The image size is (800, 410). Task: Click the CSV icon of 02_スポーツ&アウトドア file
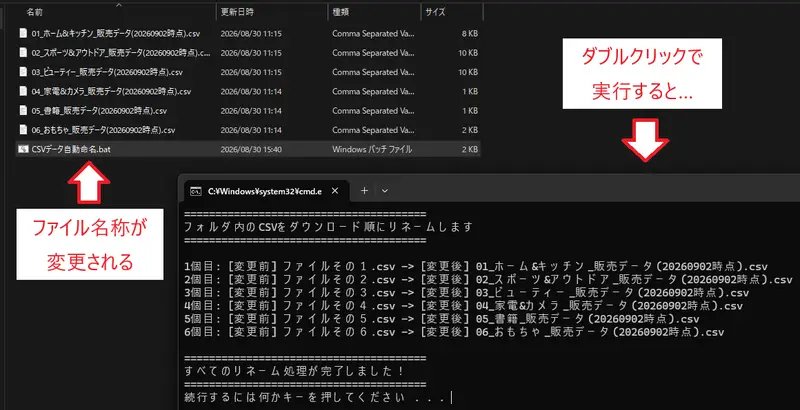click(23, 53)
